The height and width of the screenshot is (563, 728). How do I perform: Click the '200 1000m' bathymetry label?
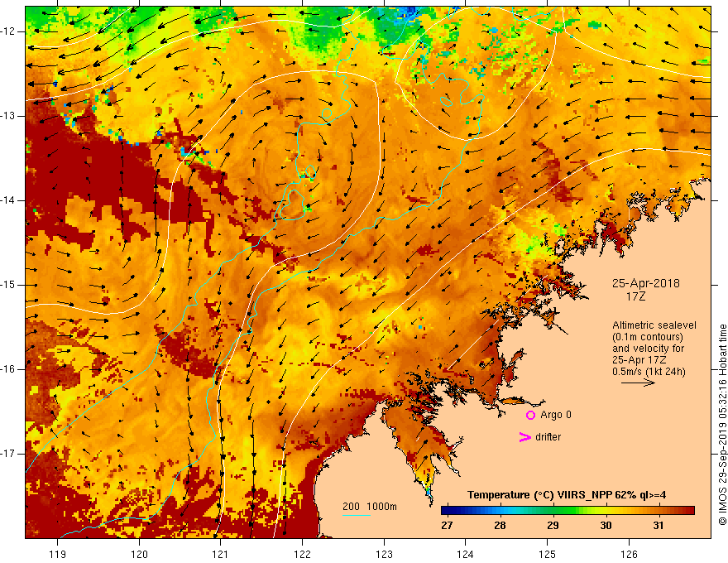coord(370,507)
